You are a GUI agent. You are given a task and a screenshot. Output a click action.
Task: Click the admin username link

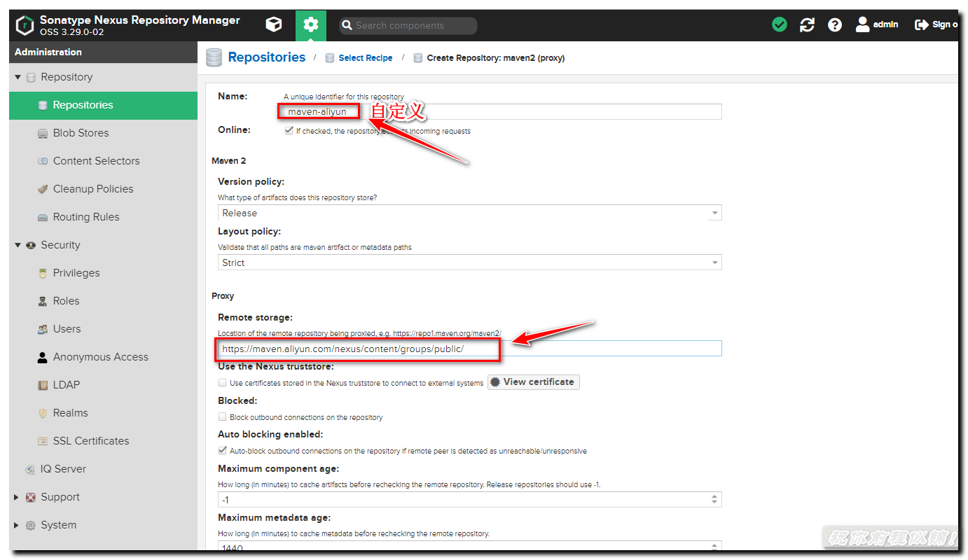click(885, 24)
